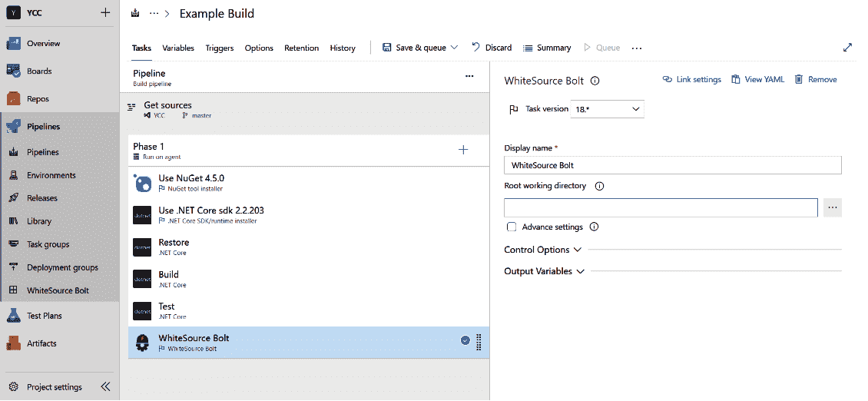This screenshot has width=868, height=401.
Task: Click the Pipelines section rocket icon
Action: 13,127
